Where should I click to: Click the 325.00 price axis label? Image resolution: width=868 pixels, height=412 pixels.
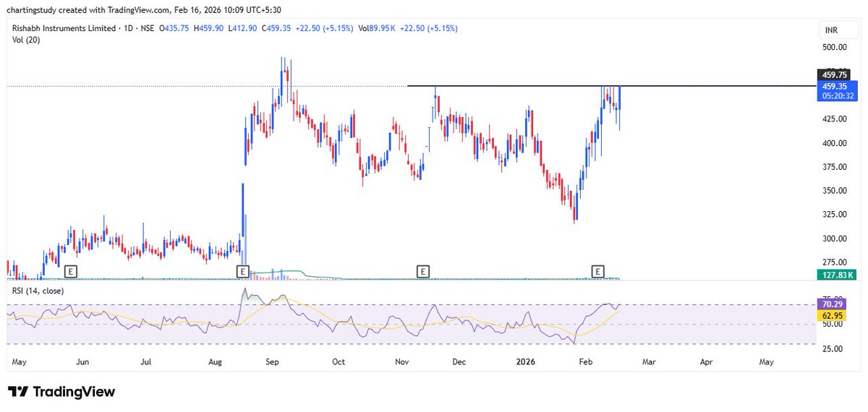pos(835,215)
